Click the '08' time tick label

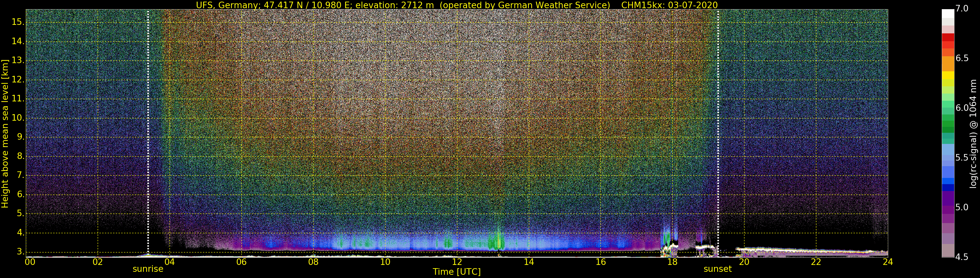pos(313,262)
